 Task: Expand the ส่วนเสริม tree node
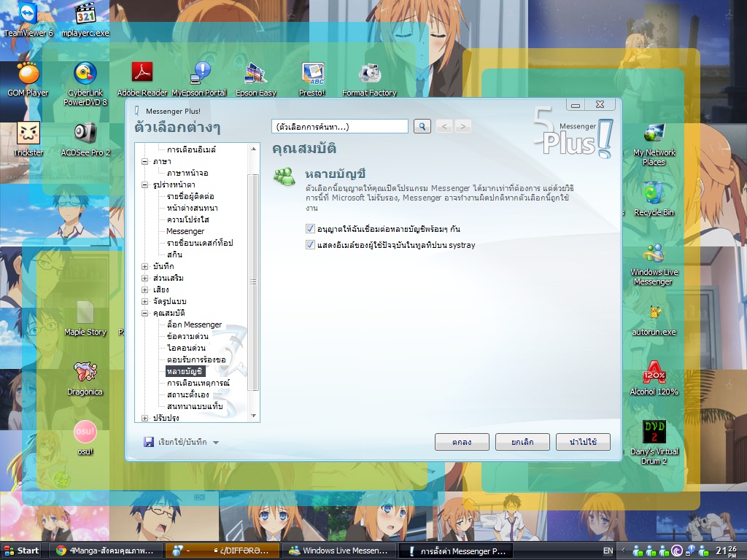[x=145, y=278]
